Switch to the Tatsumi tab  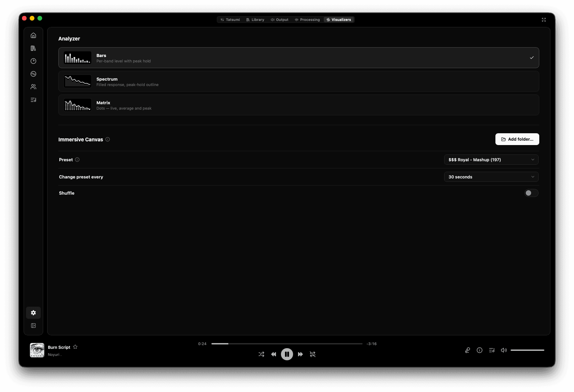point(230,20)
